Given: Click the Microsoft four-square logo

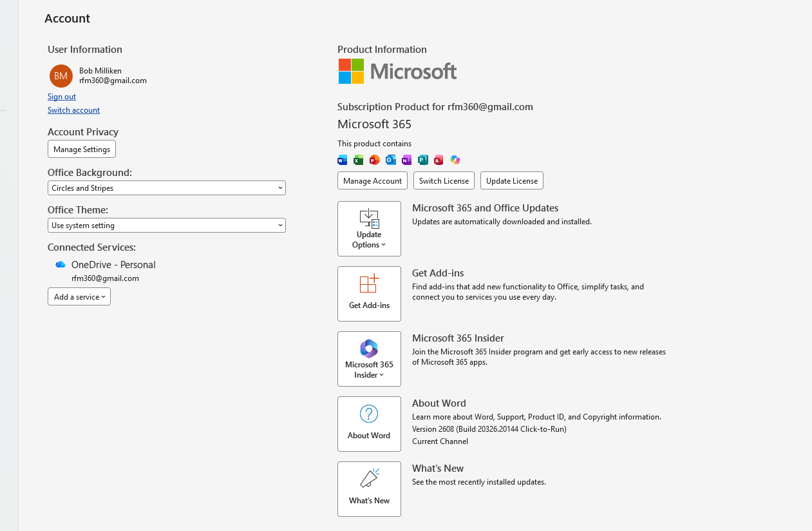Looking at the screenshot, I should point(351,71).
